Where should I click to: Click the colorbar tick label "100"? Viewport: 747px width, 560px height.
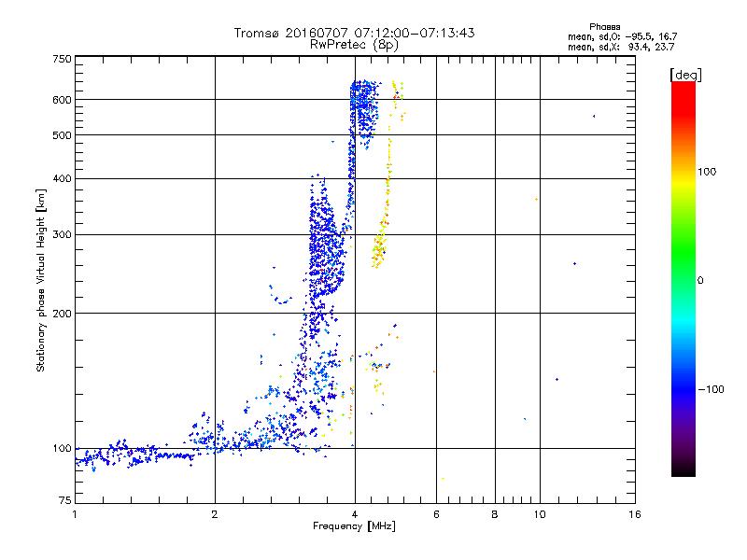(707, 172)
